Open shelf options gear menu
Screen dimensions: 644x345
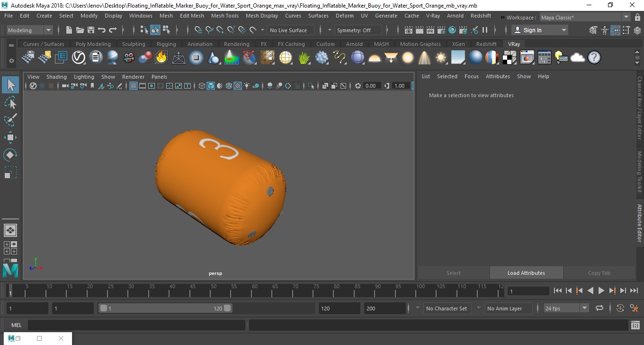11,61
